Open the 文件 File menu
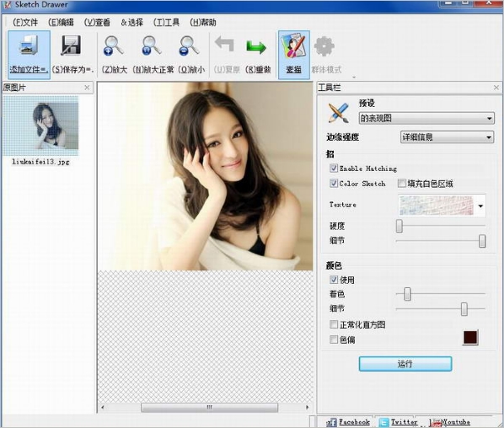The height and width of the screenshot is (428, 504). click(x=25, y=22)
